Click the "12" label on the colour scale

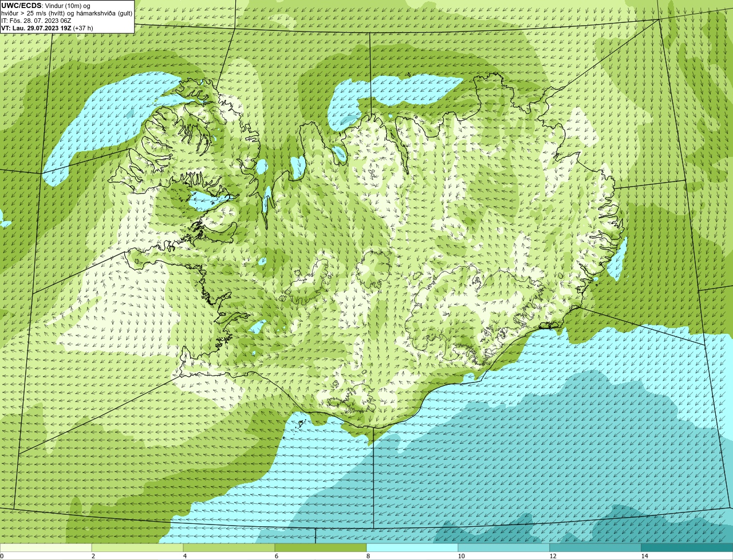553,556
